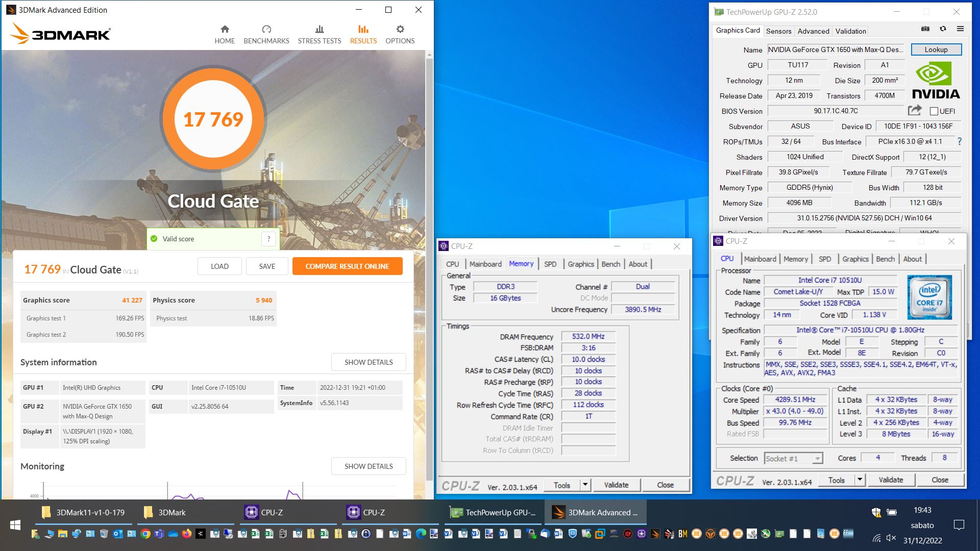Click COMPARE RESULT ONLINE
980x551 pixels.
point(347,266)
